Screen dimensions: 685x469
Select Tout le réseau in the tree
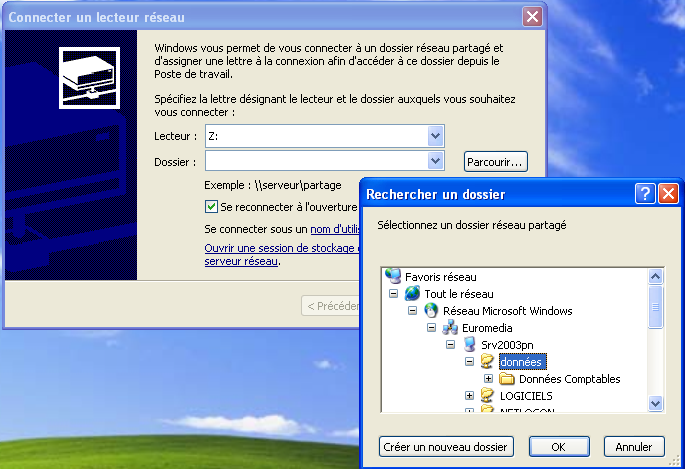(459, 294)
